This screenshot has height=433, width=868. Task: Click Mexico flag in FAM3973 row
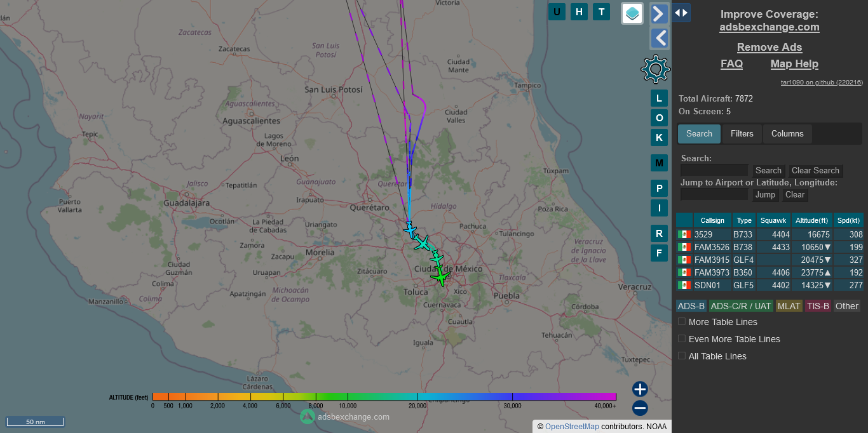pos(684,272)
